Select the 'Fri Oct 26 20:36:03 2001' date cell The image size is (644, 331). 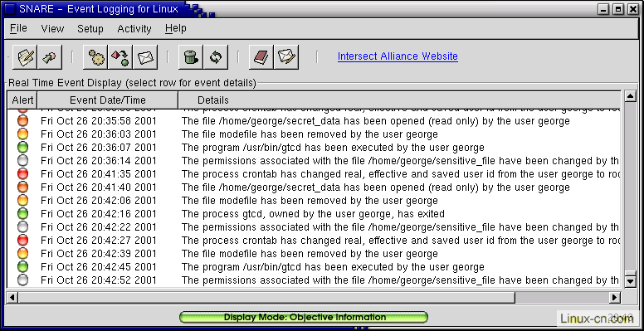click(x=99, y=134)
